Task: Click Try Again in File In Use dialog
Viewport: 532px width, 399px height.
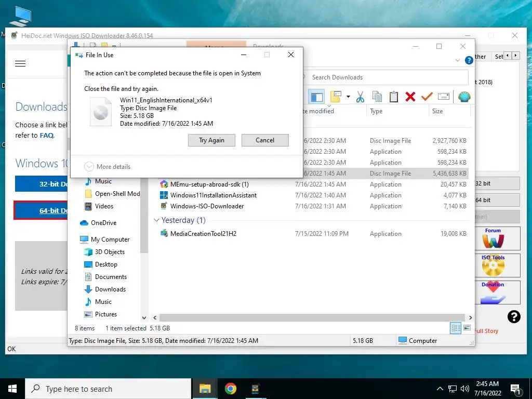Action: pos(211,140)
